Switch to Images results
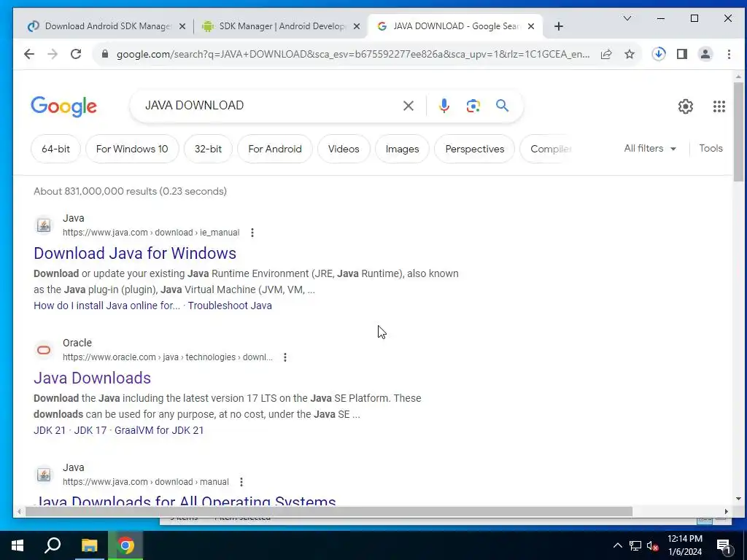747x560 pixels. point(402,149)
